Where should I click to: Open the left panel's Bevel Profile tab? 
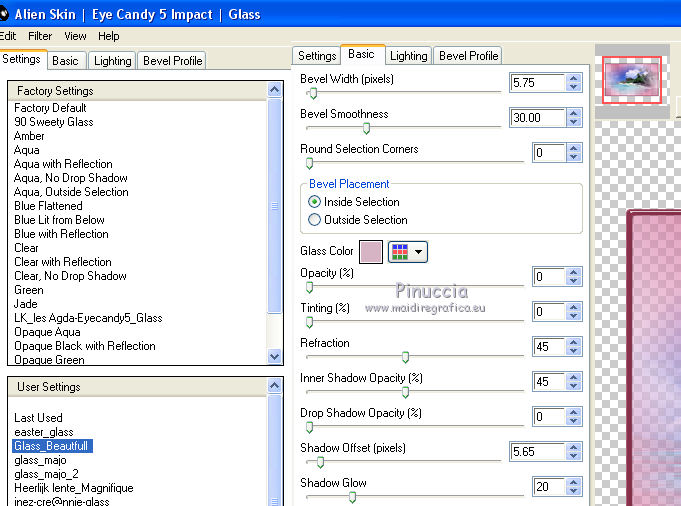pos(172,61)
